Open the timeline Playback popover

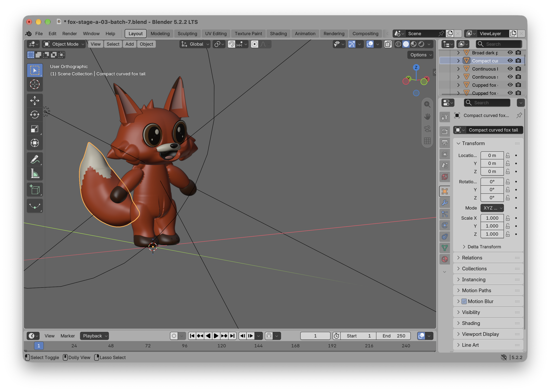(x=94, y=336)
